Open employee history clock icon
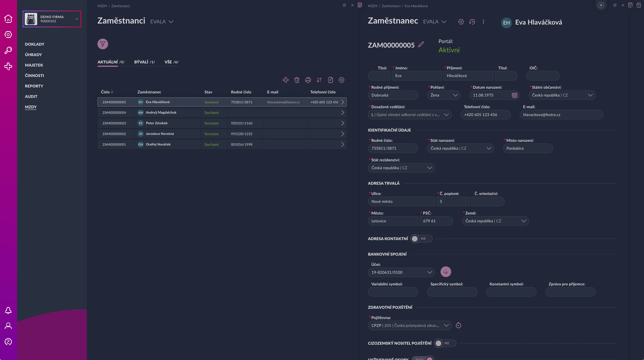The height and width of the screenshot is (360, 644). [x=472, y=22]
